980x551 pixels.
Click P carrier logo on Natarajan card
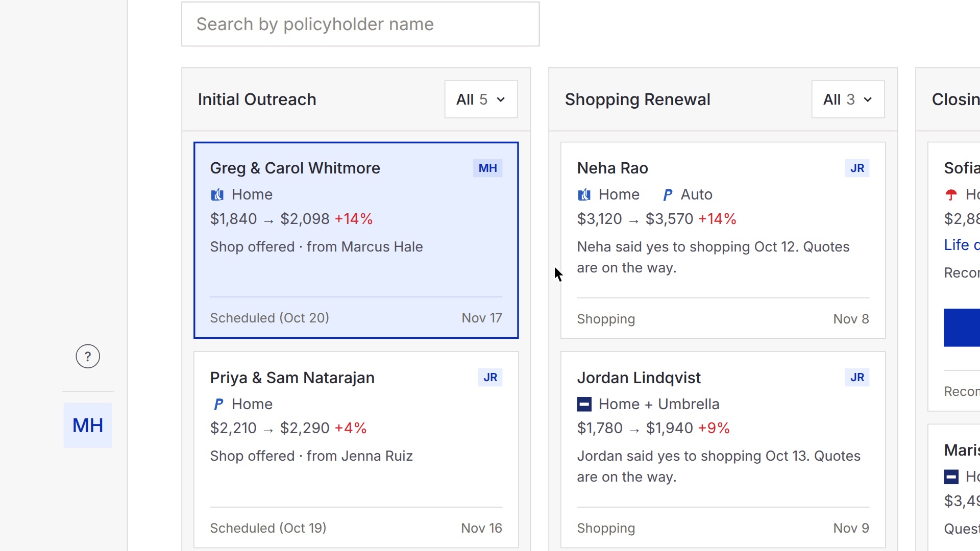click(x=218, y=404)
